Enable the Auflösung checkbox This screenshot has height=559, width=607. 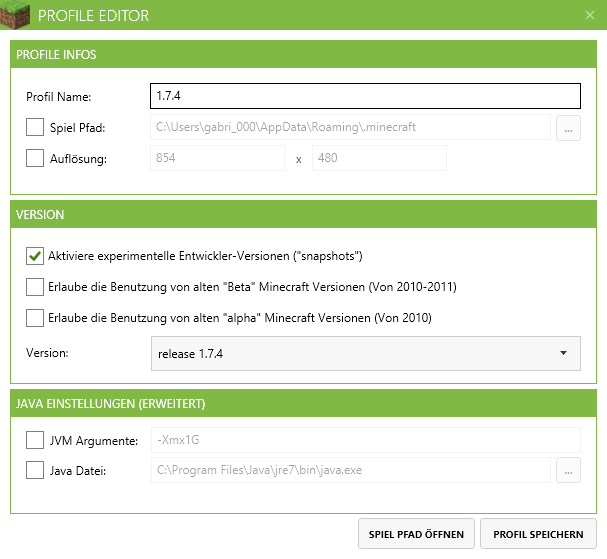(35, 158)
